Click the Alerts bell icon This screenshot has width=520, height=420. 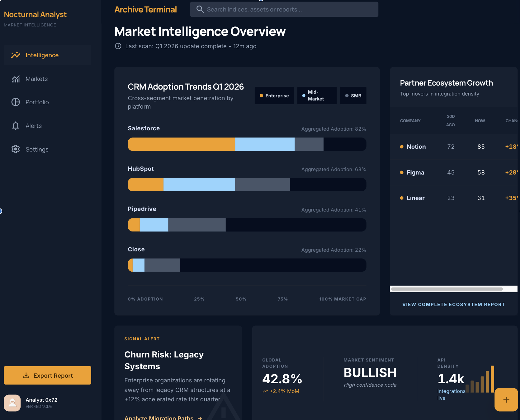pos(16,126)
